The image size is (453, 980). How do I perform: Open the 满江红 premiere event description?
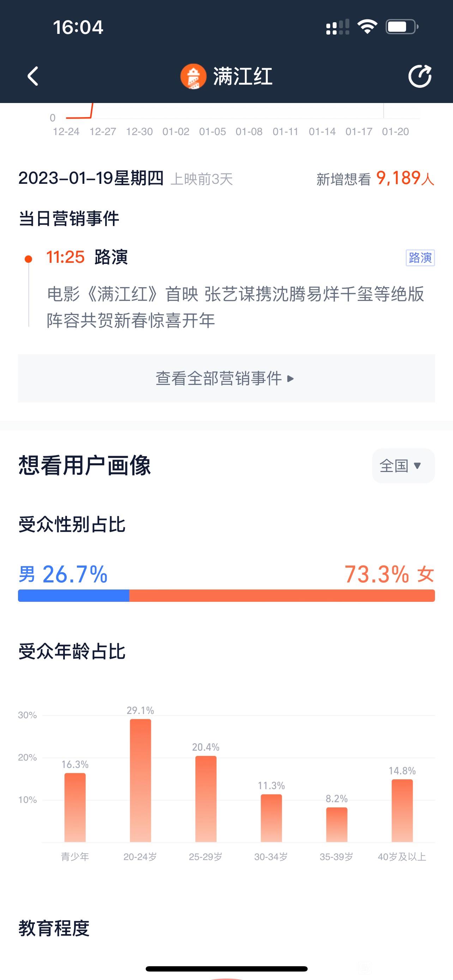click(x=235, y=307)
